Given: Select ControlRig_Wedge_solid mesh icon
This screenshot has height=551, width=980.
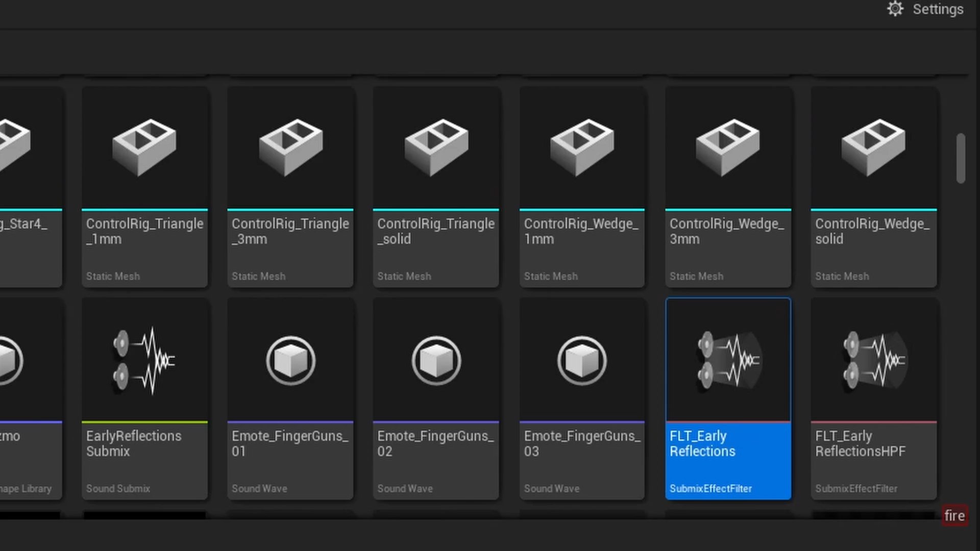Looking at the screenshot, I should 873,147.
